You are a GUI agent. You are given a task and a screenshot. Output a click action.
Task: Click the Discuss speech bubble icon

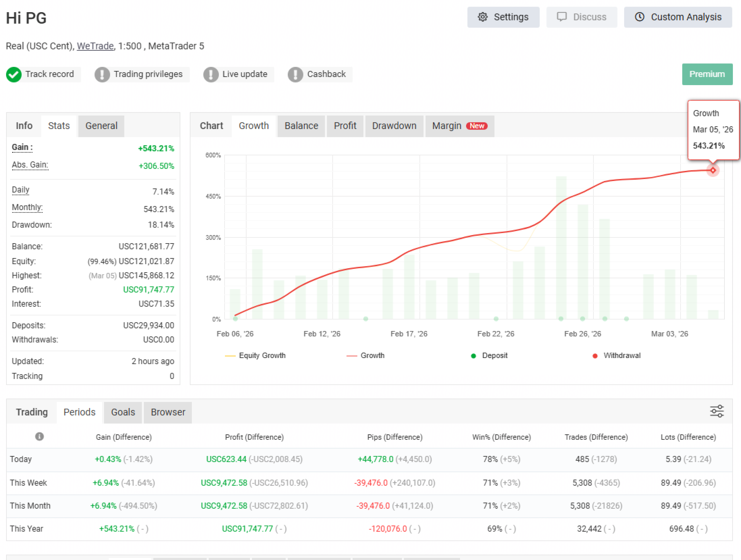click(x=561, y=17)
